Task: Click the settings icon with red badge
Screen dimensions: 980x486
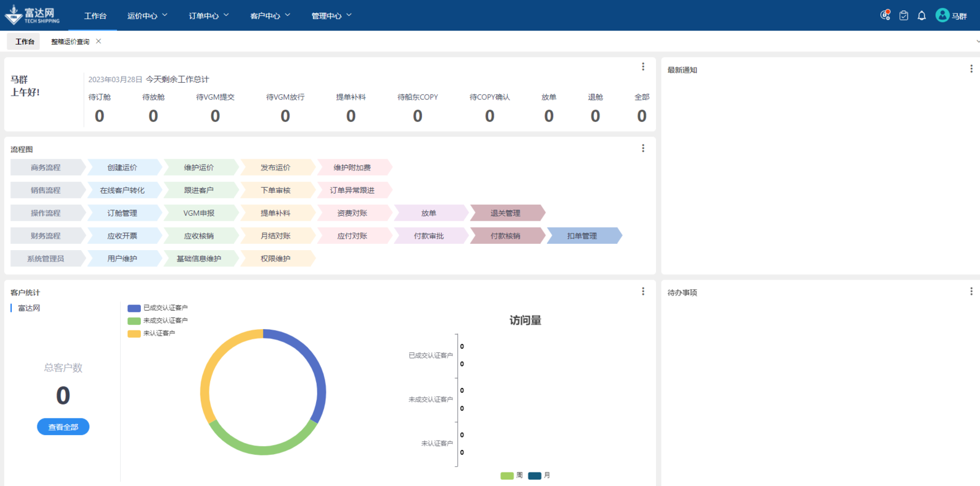Action: (885, 15)
